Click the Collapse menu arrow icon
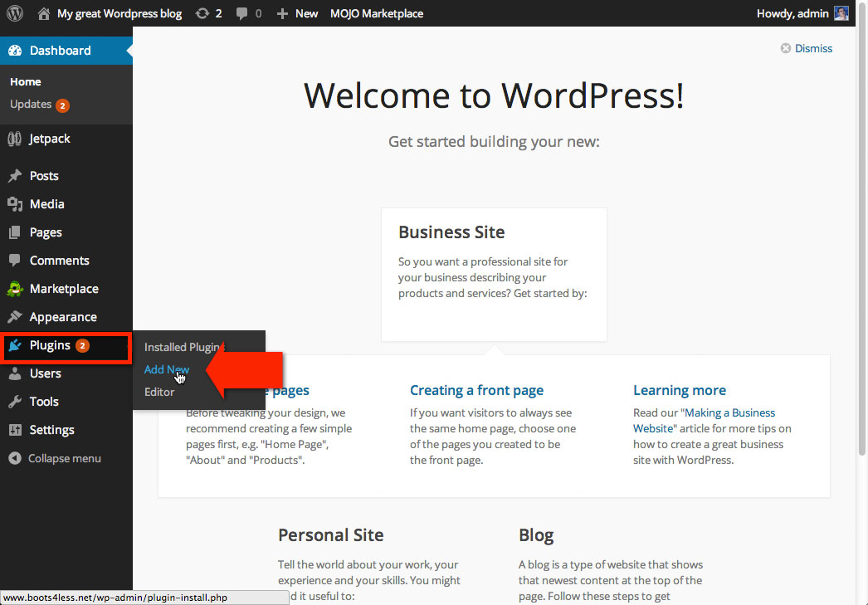868x605 pixels. (x=15, y=458)
